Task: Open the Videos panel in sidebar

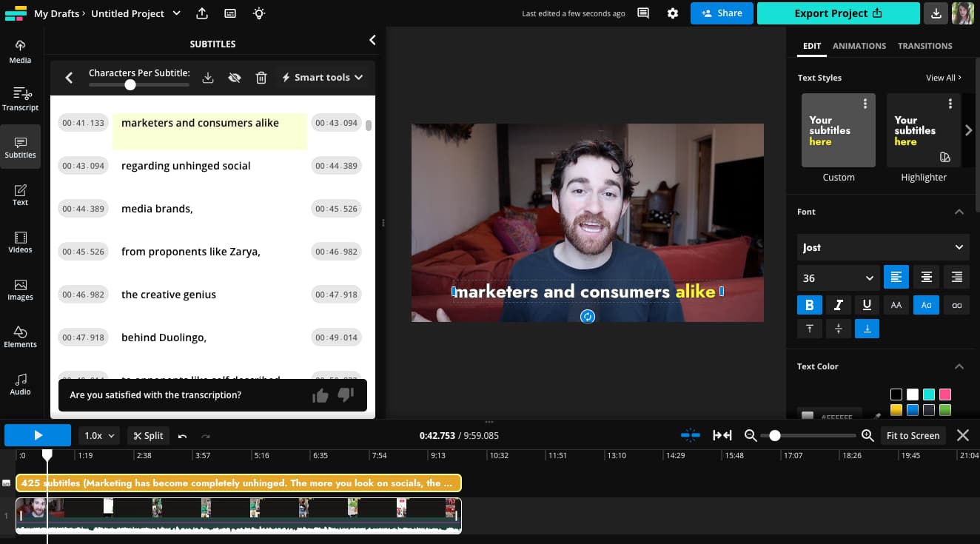Action: tap(20, 241)
